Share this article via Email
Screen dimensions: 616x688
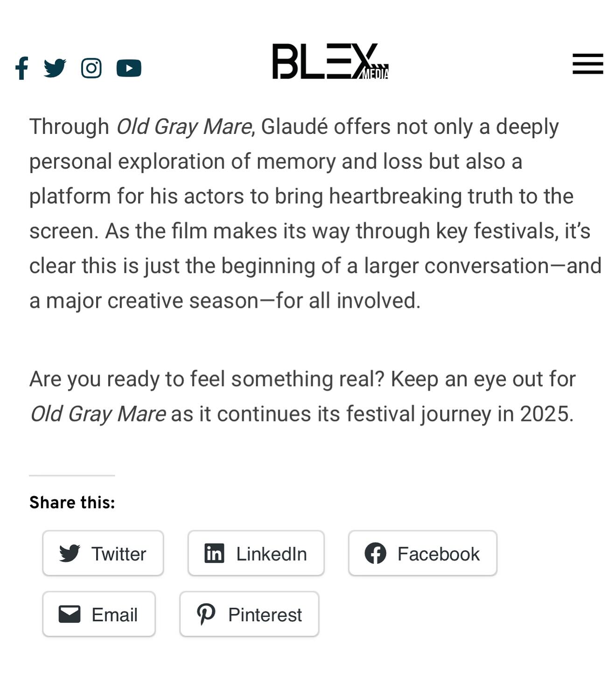[99, 614]
